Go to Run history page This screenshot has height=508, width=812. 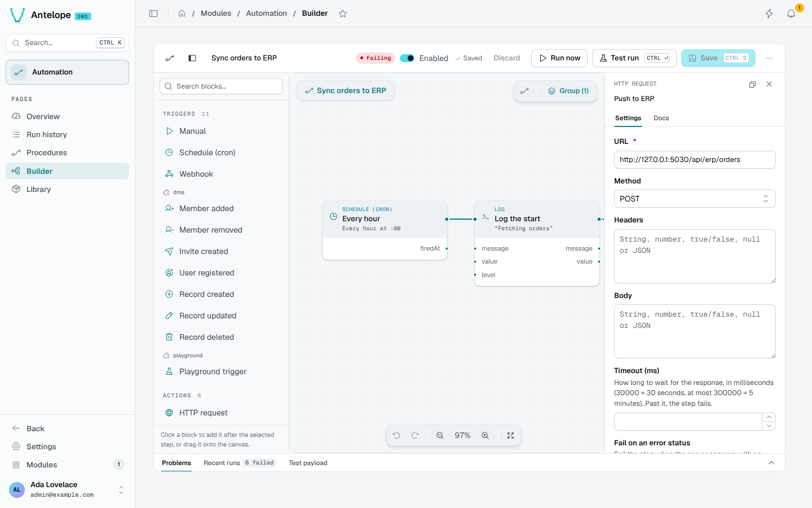(67, 134)
